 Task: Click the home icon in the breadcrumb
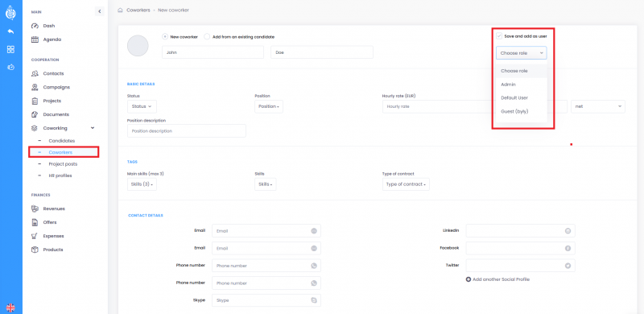(x=120, y=10)
